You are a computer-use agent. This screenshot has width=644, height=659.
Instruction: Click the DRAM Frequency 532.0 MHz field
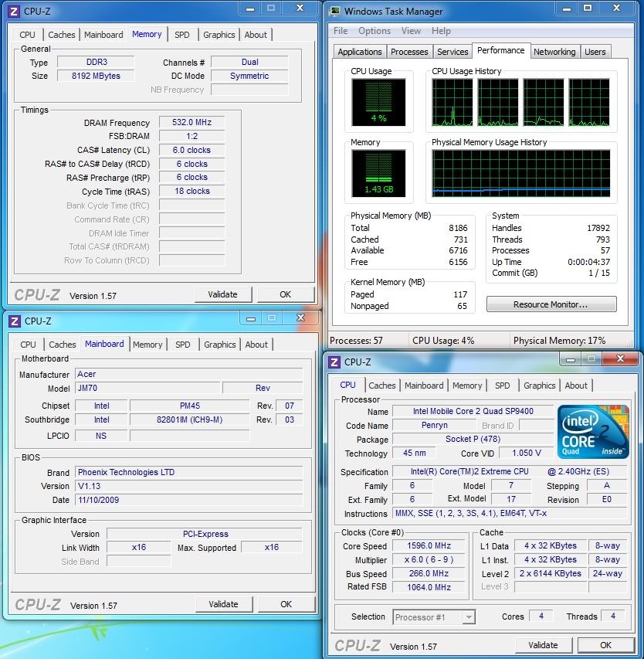pos(192,122)
